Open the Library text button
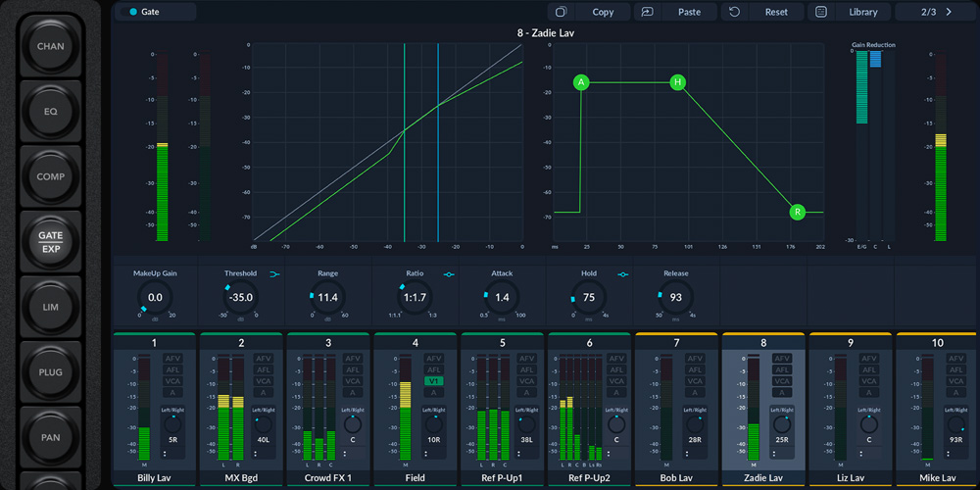This screenshot has height=490, width=980. click(863, 12)
